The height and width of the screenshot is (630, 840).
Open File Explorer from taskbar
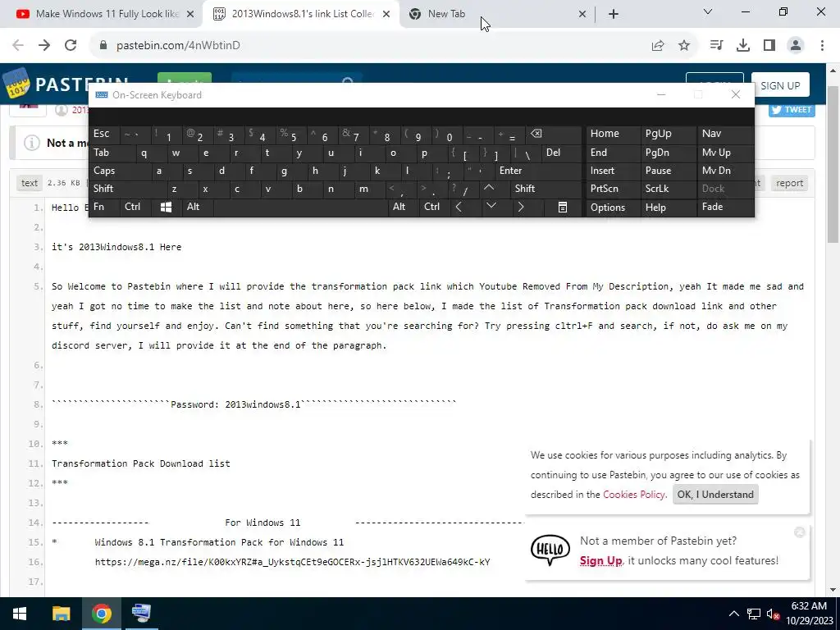pos(61,614)
